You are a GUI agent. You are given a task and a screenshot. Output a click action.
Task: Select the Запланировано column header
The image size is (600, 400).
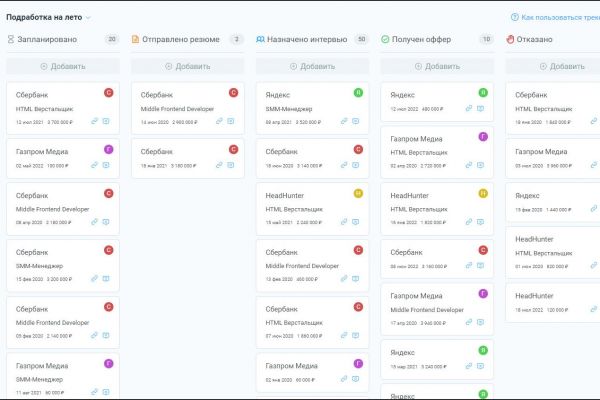point(47,39)
